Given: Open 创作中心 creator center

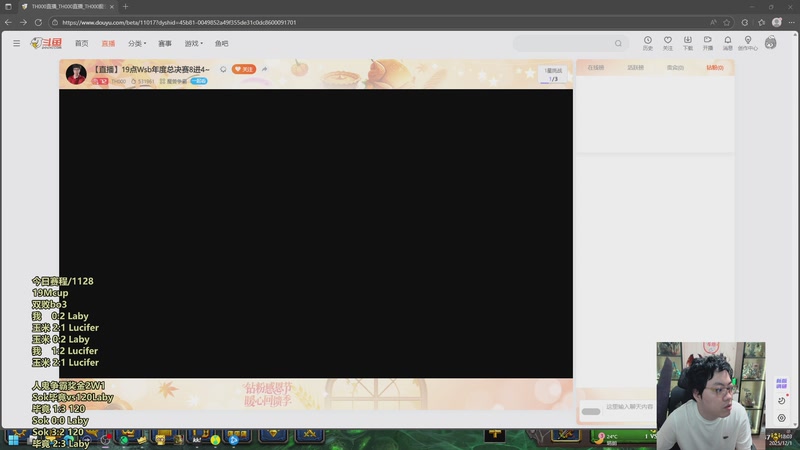Looking at the screenshot, I should tap(748, 43).
